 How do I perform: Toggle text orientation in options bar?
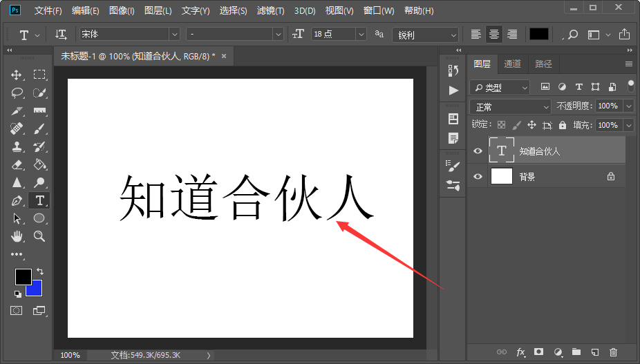pos(61,35)
